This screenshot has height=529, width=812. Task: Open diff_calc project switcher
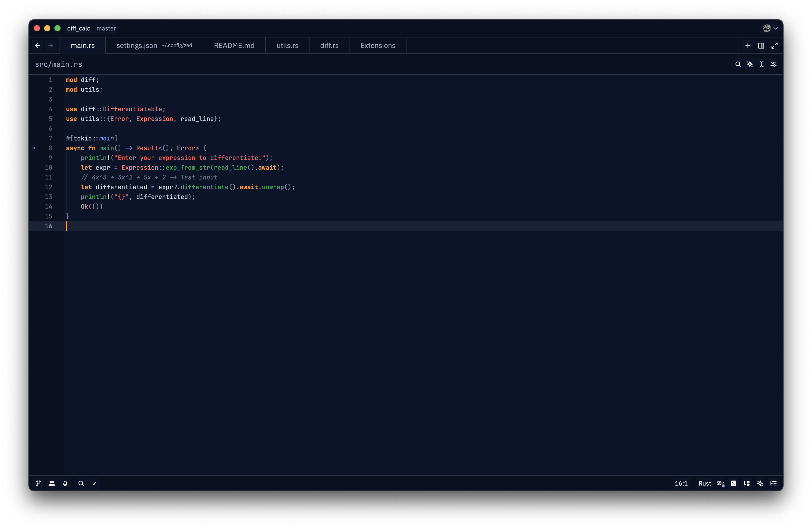pos(79,28)
